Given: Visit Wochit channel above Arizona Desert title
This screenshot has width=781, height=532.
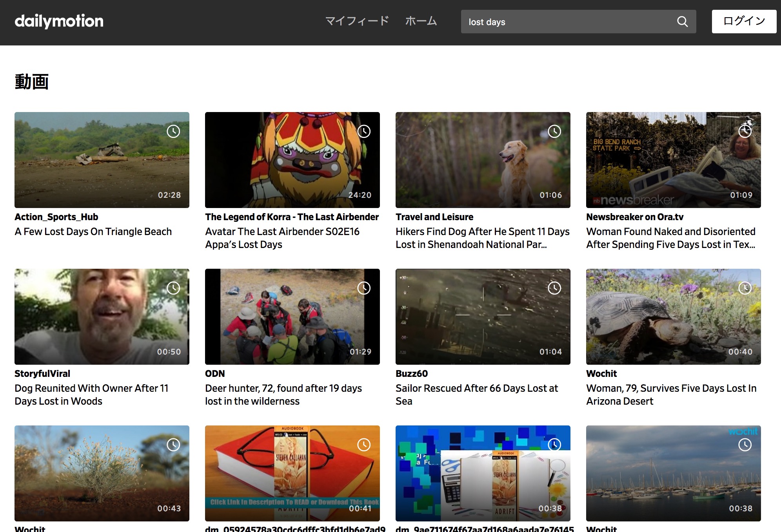Looking at the screenshot, I should [601, 374].
